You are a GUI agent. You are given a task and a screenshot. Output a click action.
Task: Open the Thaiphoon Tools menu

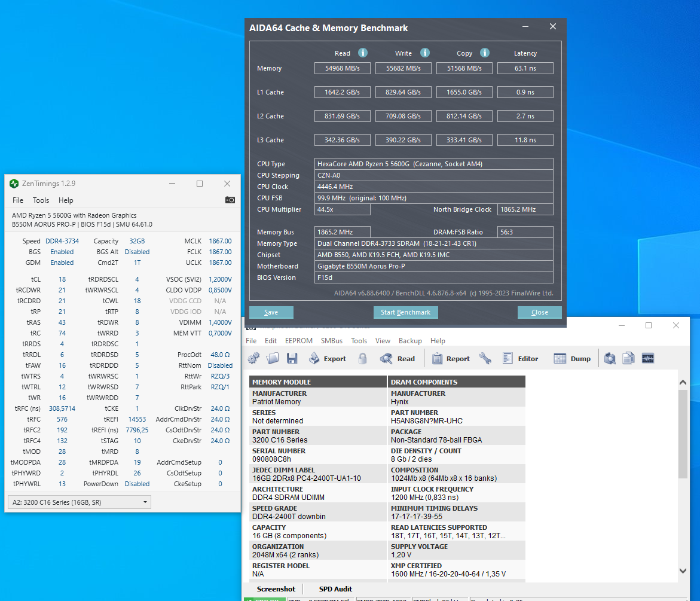pos(359,341)
